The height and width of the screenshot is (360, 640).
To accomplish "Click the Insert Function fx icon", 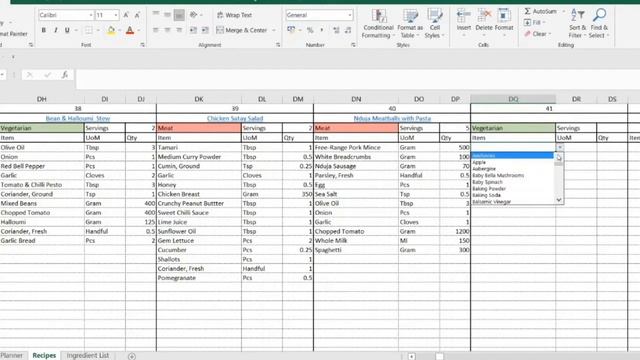I will tap(64, 75).
